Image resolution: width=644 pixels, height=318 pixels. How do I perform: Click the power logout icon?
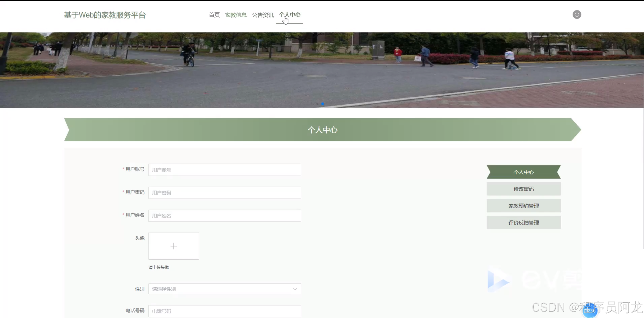[577, 15]
